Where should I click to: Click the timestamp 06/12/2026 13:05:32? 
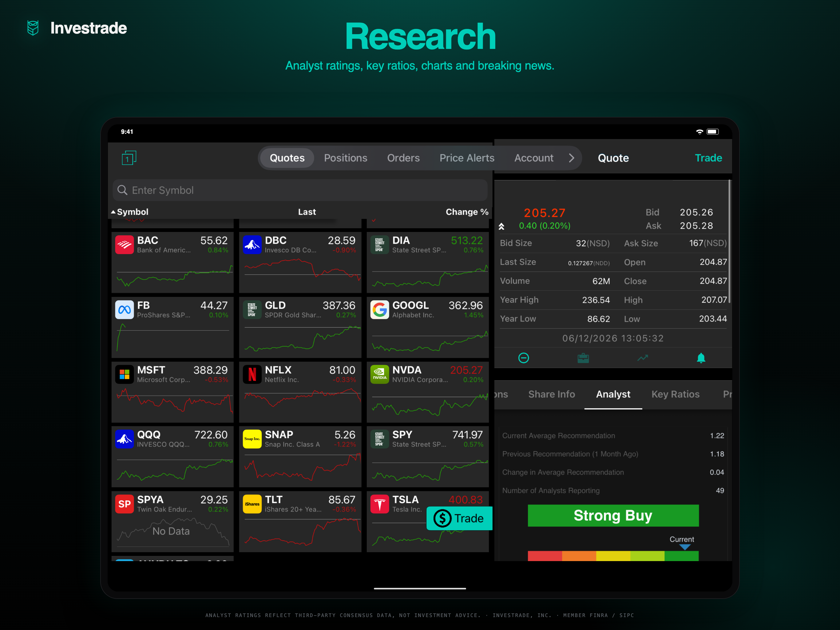[x=613, y=338]
